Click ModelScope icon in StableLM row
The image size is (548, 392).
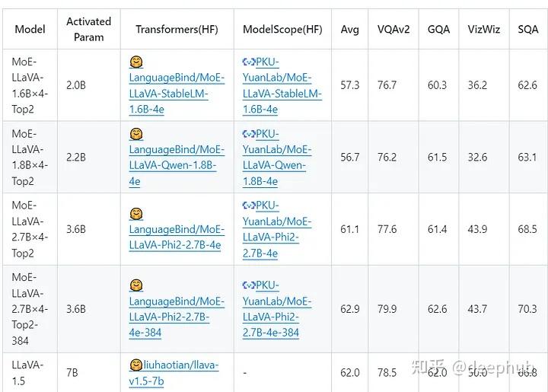click(x=249, y=62)
